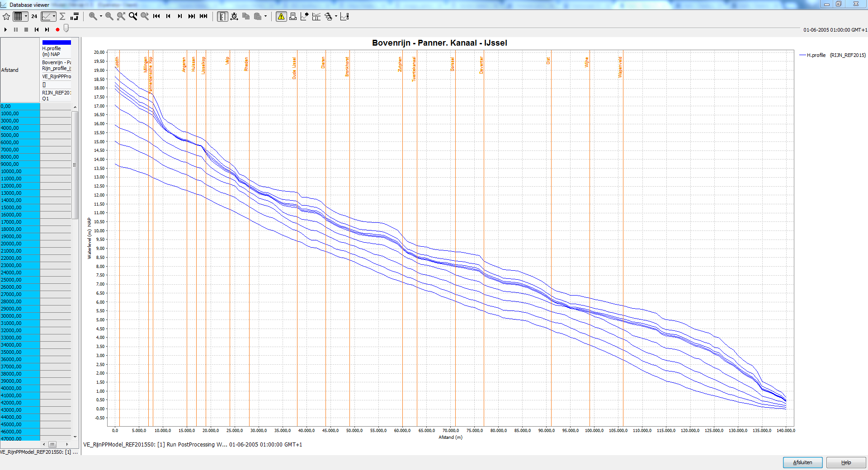868x470 pixels.
Task: Click the export chart icon
Action: tap(305, 16)
